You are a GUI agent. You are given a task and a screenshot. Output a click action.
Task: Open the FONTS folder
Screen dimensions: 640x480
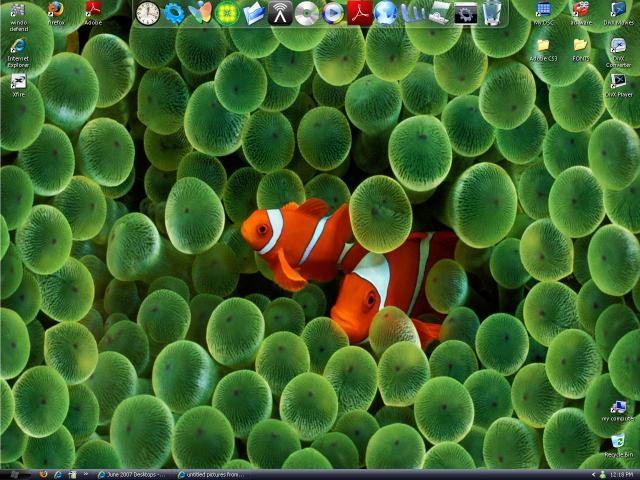pyautogui.click(x=580, y=50)
